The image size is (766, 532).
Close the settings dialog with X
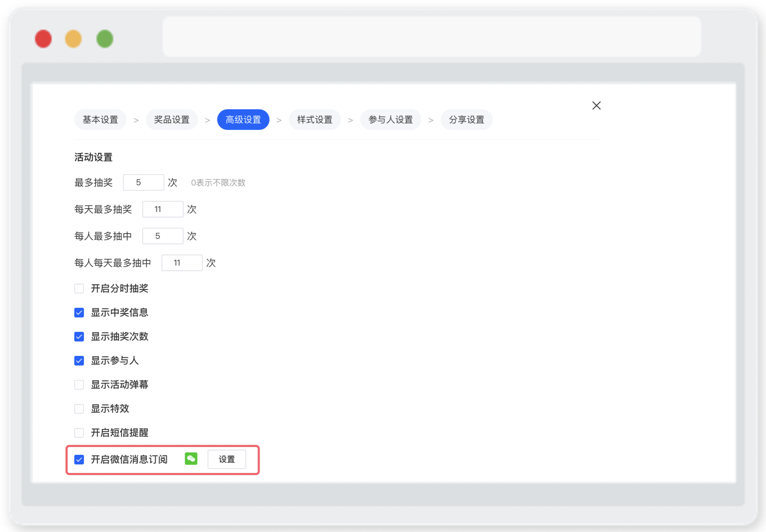(596, 105)
